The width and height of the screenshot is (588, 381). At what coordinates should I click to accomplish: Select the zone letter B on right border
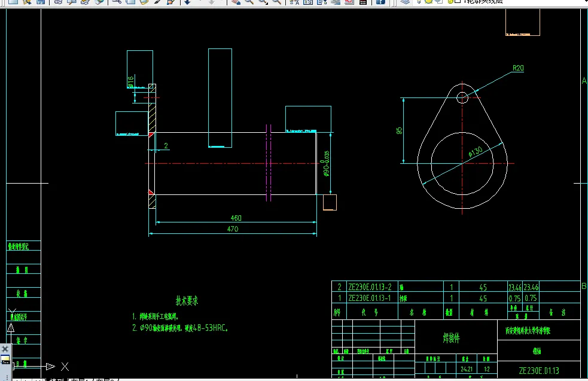[x=584, y=286]
